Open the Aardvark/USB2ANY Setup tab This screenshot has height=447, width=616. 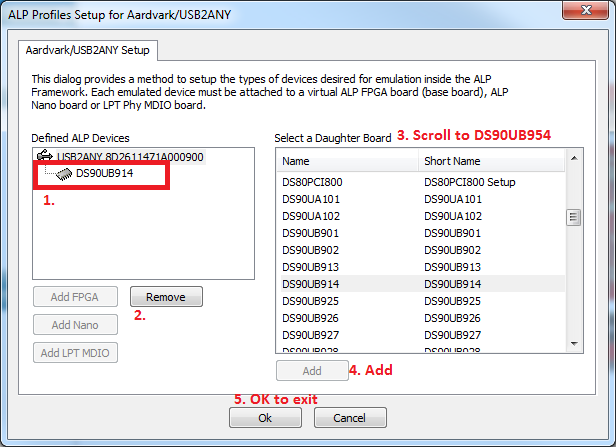tap(85, 50)
